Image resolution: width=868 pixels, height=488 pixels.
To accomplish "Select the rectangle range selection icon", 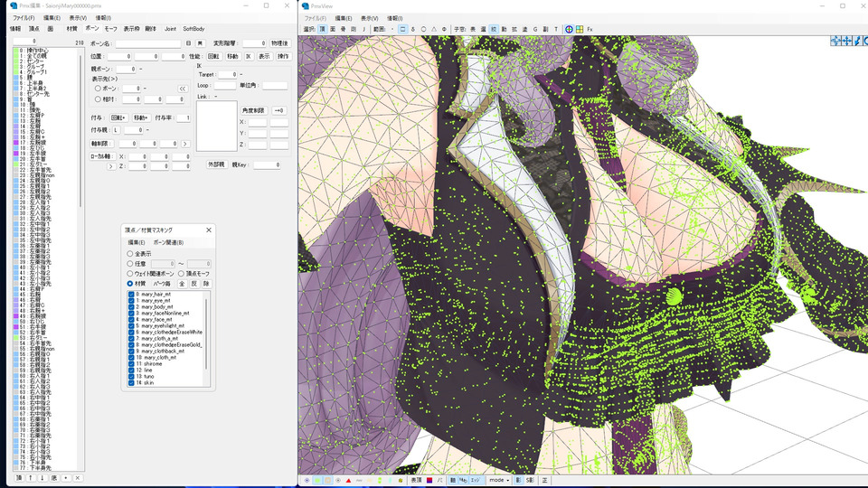I will [402, 29].
